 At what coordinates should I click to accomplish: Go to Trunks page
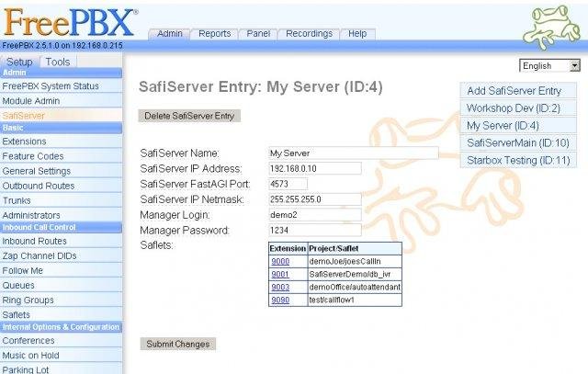(62, 200)
